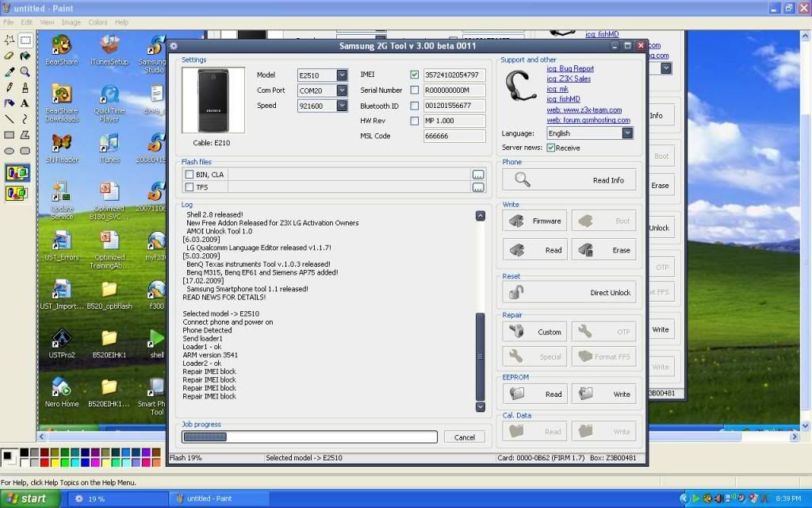
Task: Pick the yellow color in Paint palette
Action: (55, 463)
